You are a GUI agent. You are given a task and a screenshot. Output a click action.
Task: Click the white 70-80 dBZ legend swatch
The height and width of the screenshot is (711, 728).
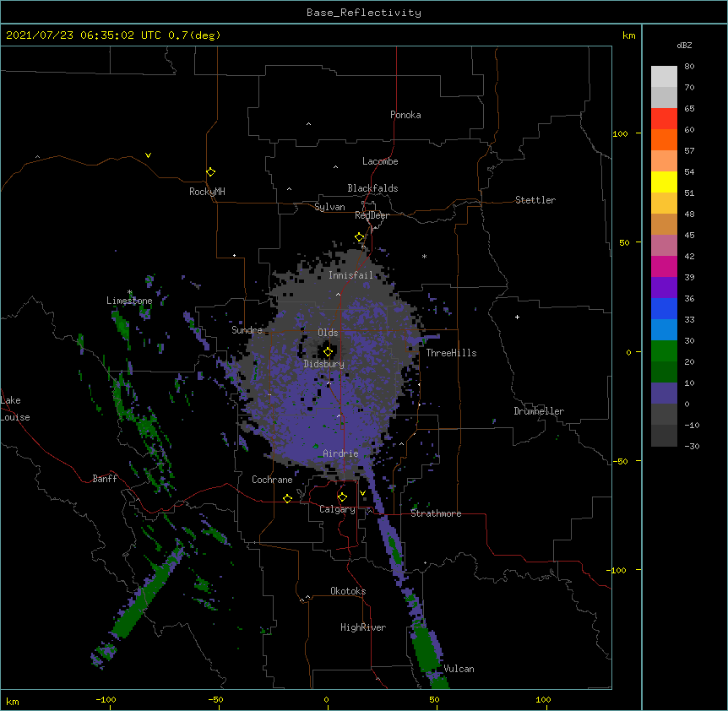point(664,77)
